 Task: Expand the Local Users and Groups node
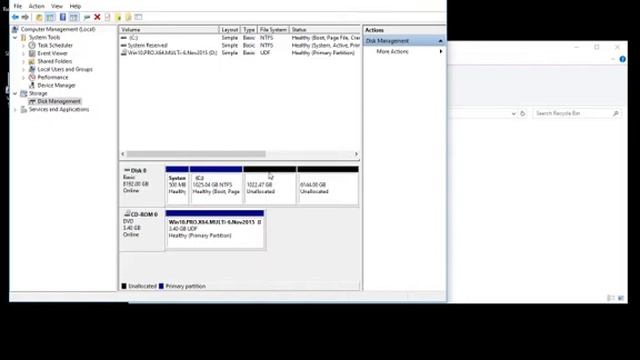[23, 69]
